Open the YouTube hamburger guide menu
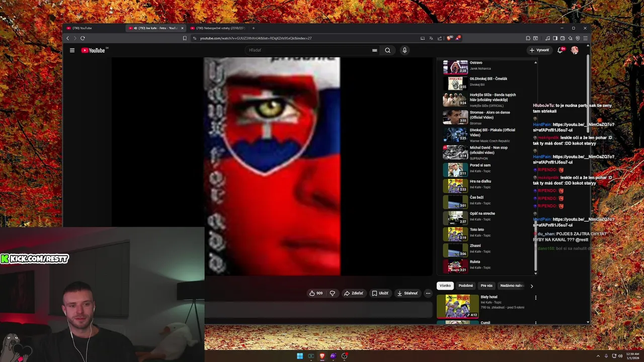This screenshot has width=644, height=362. point(72,50)
